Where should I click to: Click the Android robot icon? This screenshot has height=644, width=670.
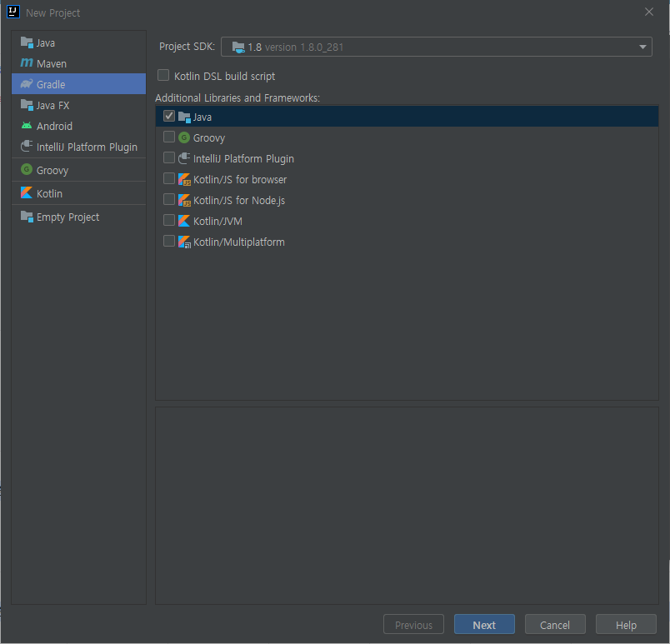(27, 126)
